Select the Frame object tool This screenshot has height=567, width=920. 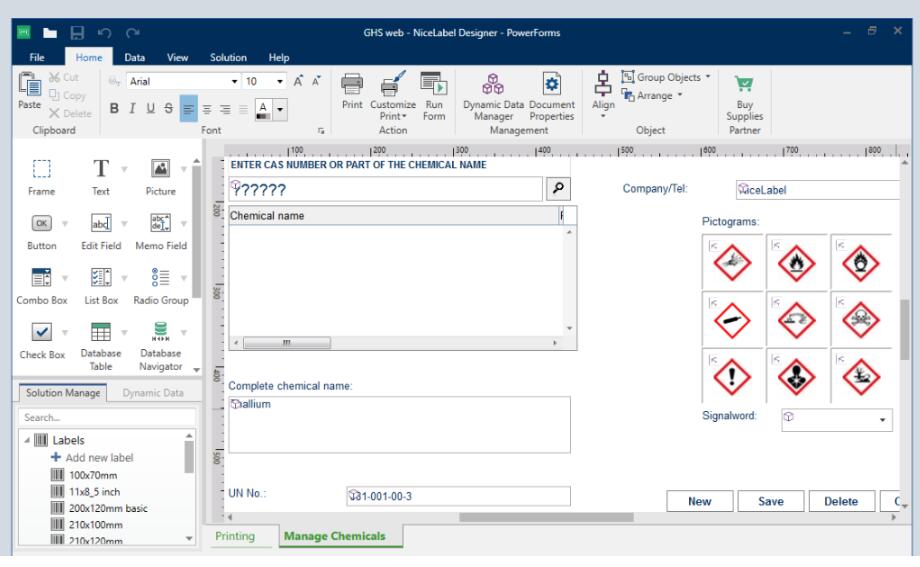pos(42,177)
